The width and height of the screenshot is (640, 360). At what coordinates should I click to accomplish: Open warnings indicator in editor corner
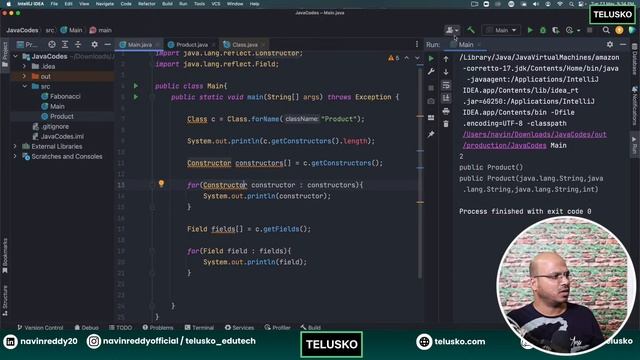pos(394,58)
